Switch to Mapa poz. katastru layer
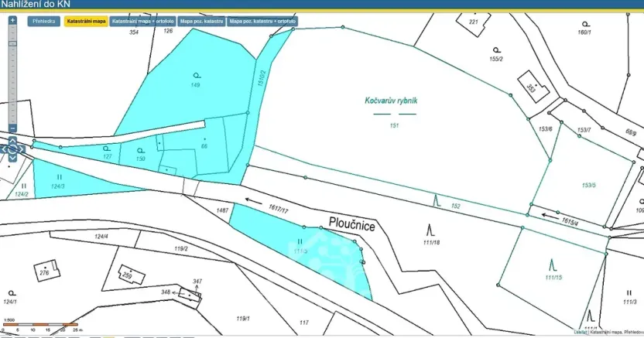 point(201,22)
